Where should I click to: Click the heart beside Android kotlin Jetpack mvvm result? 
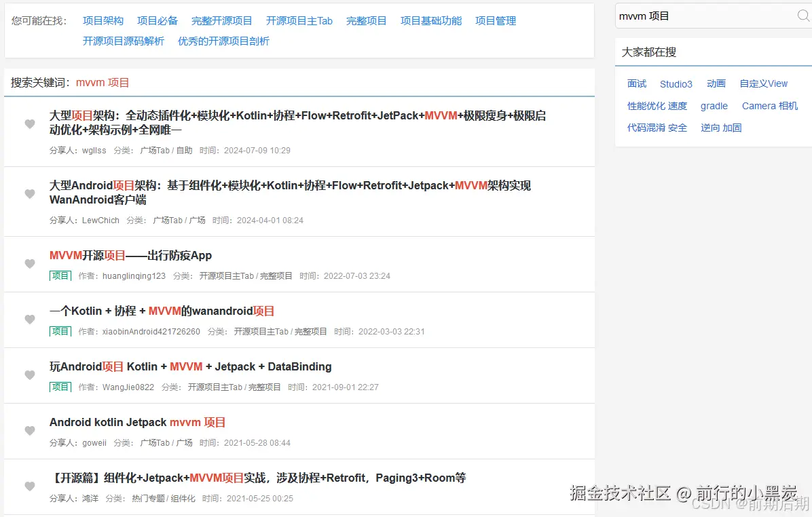29,431
